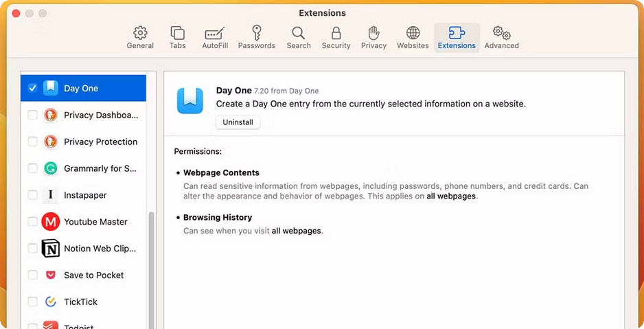This screenshot has width=644, height=329.
Task: Disable the Day One extension checkbox
Action: pyautogui.click(x=32, y=88)
